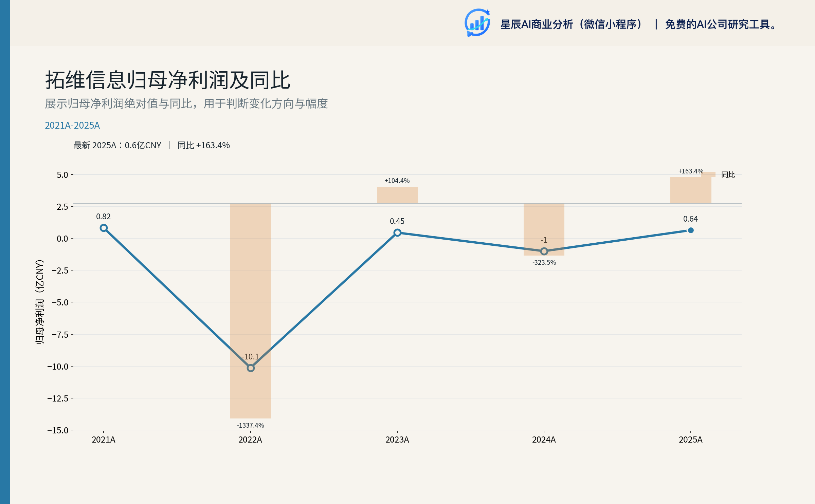Click the 0.0 y-axis tick label
Screen dimensions: 815x504
pyautogui.click(x=62, y=239)
